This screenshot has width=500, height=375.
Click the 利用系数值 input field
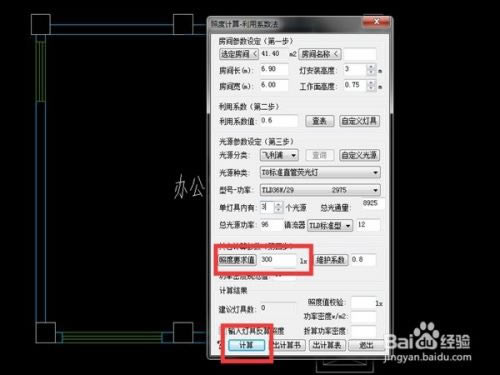coord(279,121)
